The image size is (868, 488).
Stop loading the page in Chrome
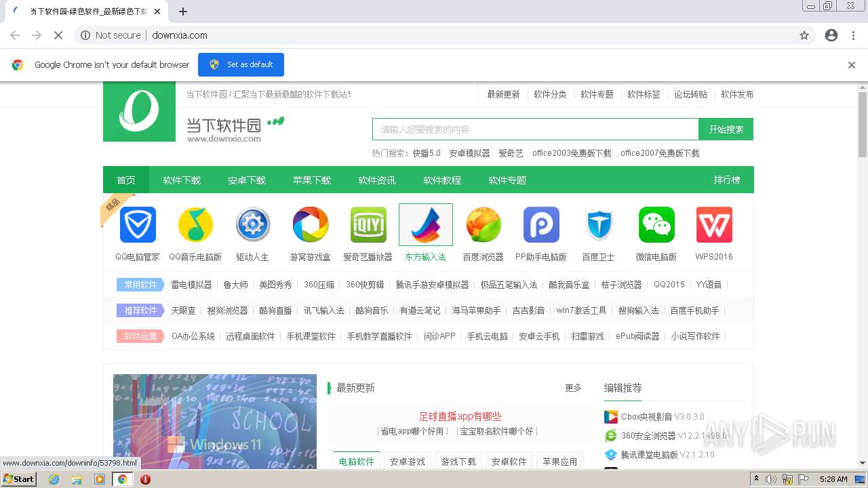(58, 35)
